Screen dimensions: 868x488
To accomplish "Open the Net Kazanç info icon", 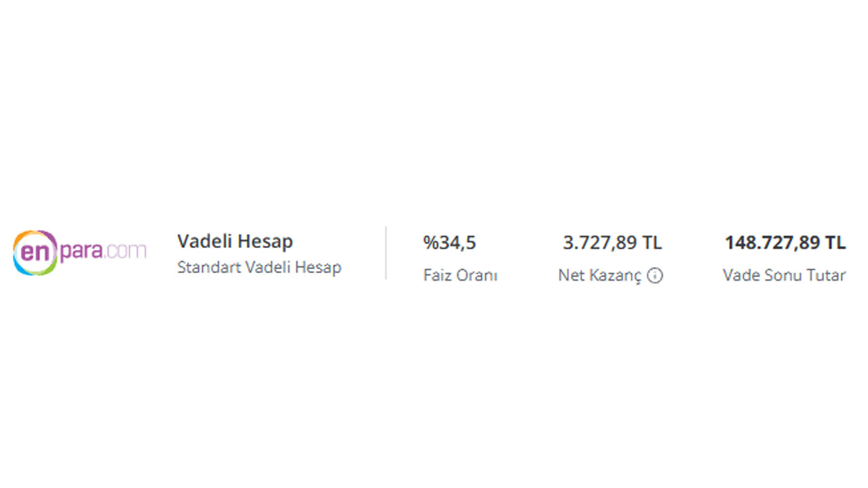I will (x=654, y=276).
